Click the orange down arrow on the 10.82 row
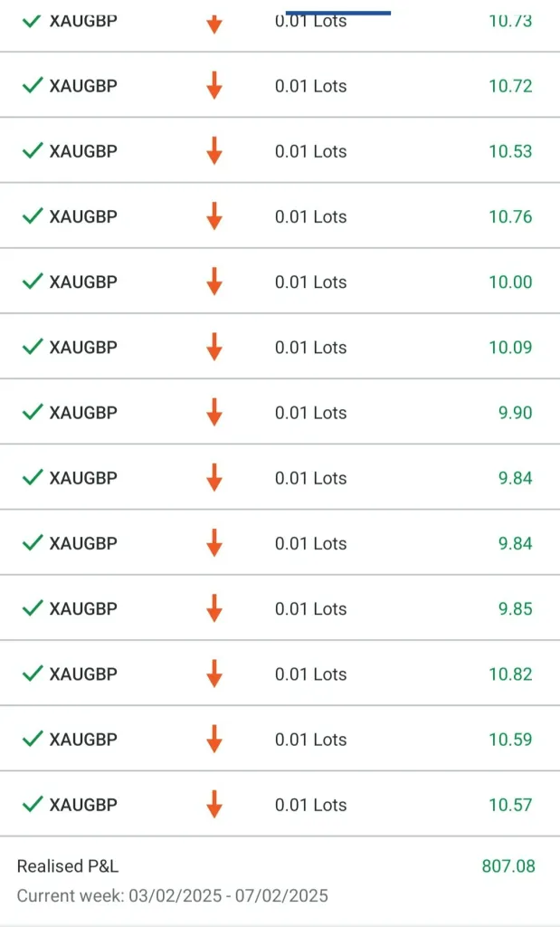This screenshot has height=927, width=560. (214, 674)
